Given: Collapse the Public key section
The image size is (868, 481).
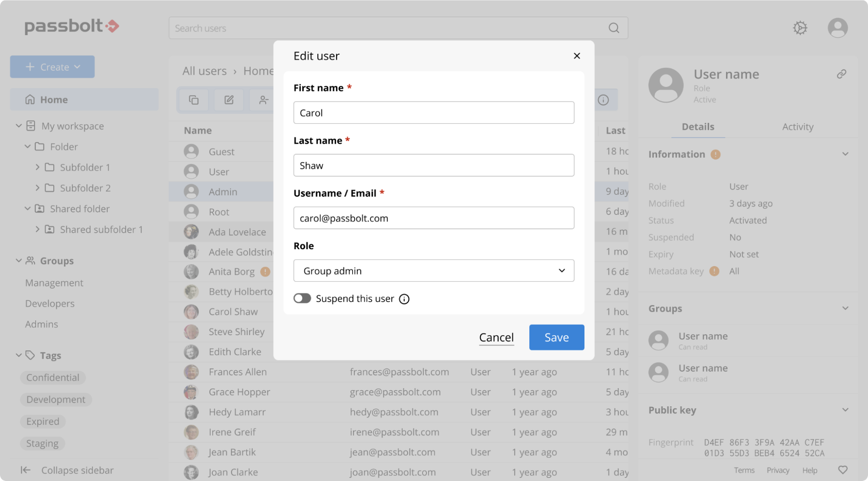Looking at the screenshot, I should [x=845, y=410].
